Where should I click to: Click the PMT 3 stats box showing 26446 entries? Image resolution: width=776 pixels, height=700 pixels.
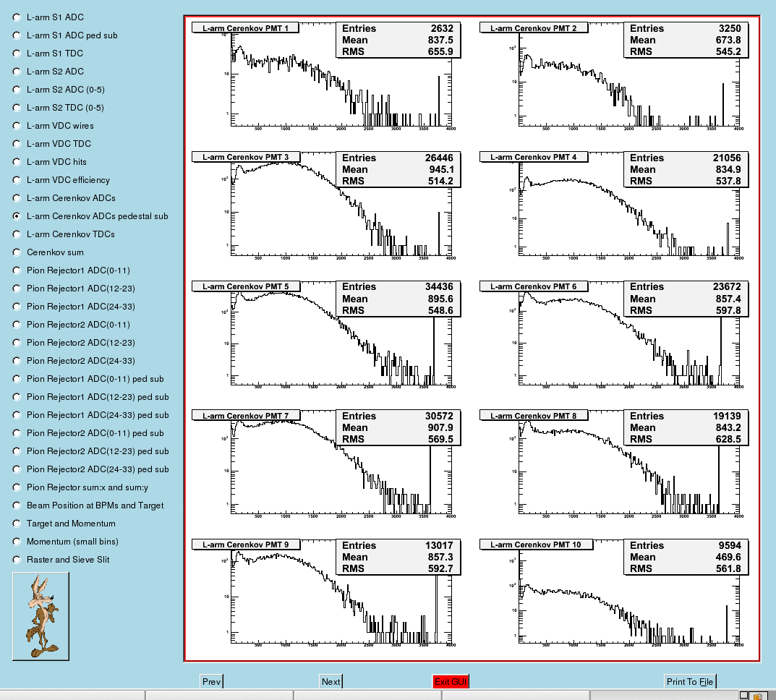click(x=398, y=169)
